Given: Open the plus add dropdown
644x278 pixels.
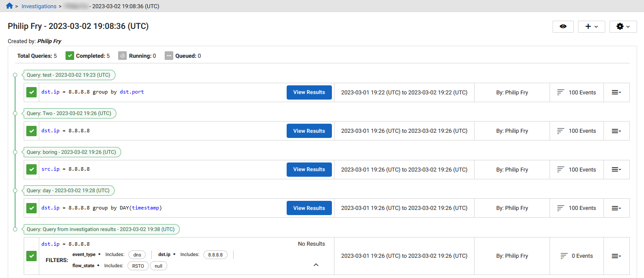Looking at the screenshot, I should tap(591, 27).
